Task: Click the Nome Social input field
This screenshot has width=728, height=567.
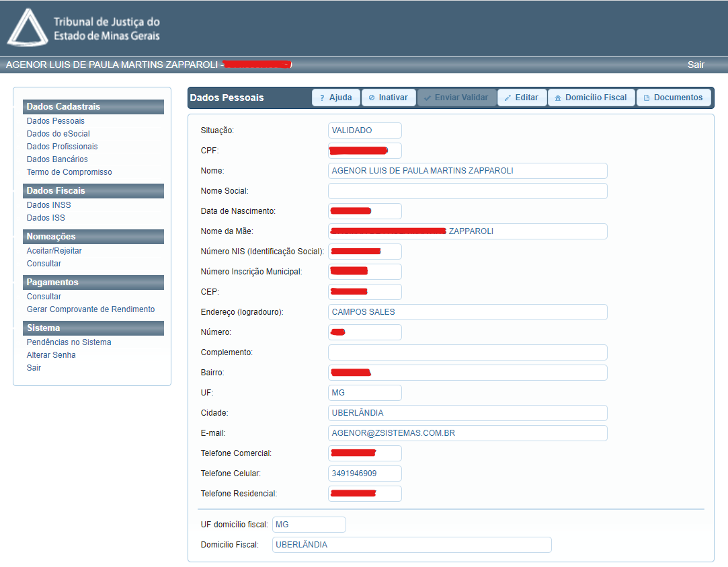Action: (x=467, y=191)
